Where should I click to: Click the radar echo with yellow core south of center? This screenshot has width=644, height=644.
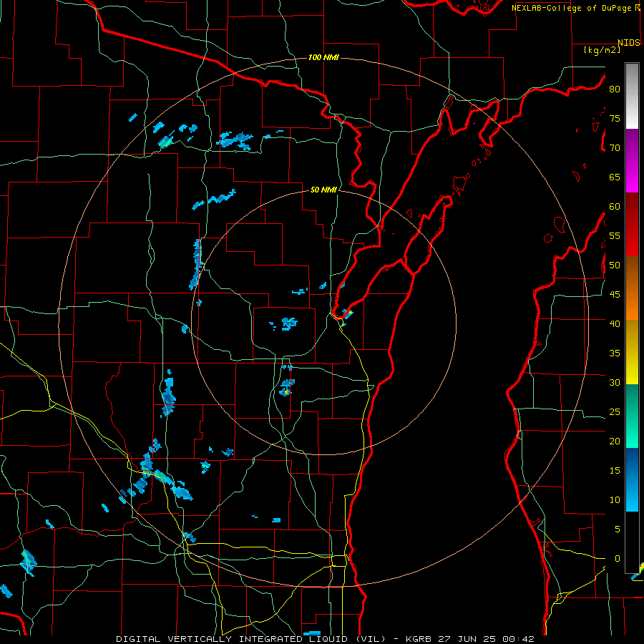click(x=287, y=388)
